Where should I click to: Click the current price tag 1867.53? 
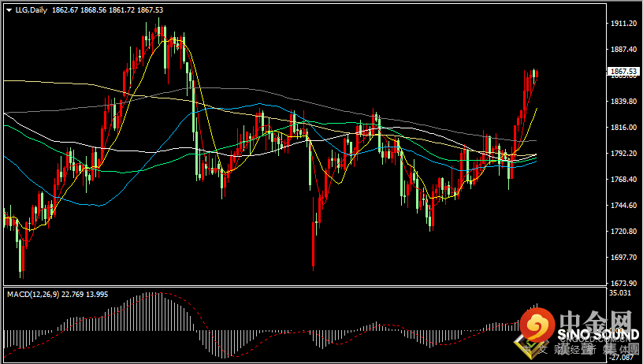[x=623, y=72]
